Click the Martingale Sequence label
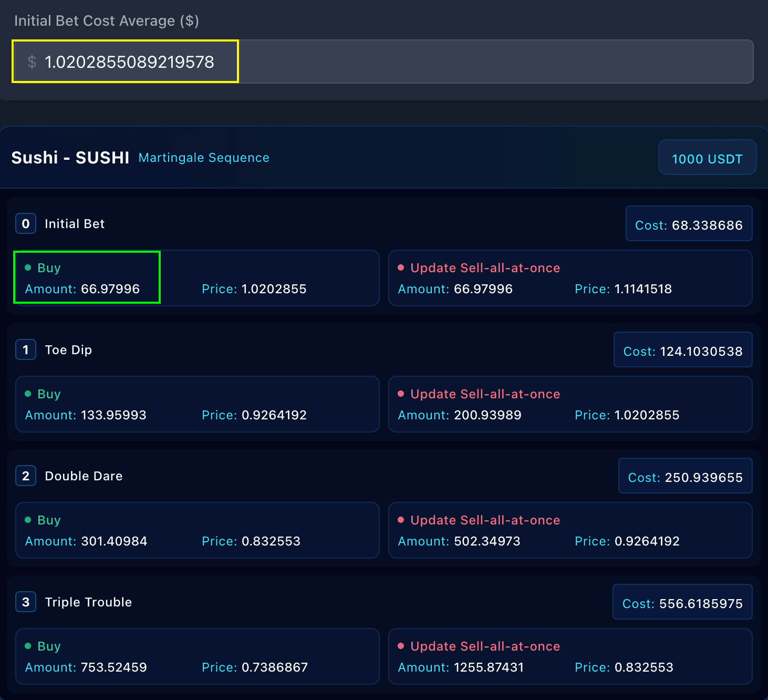Screen dimensions: 768x700 [204, 158]
